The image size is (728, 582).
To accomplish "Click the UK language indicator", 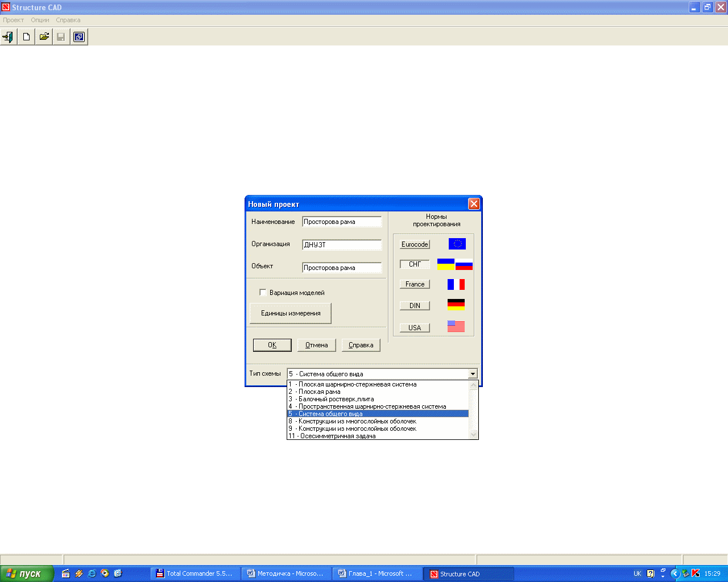I will click(638, 573).
